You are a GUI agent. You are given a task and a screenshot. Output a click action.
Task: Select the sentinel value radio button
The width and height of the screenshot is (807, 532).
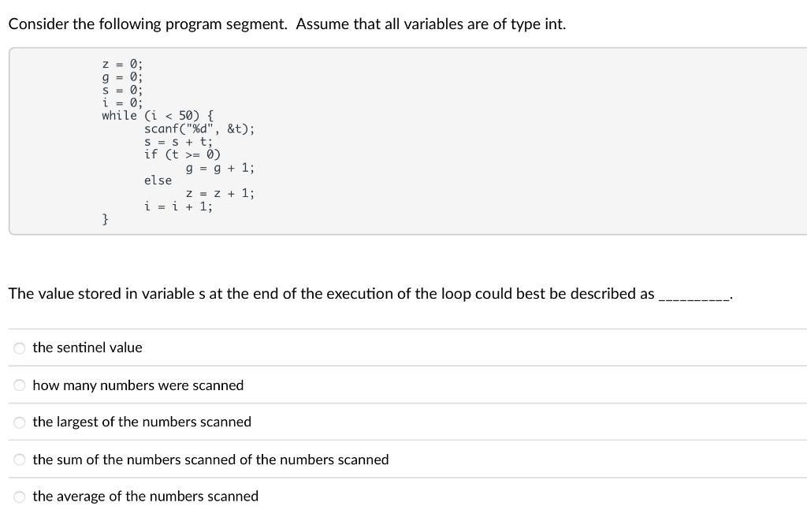(x=18, y=347)
